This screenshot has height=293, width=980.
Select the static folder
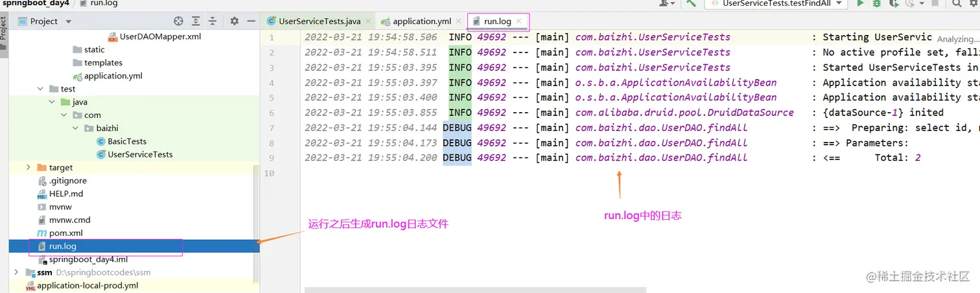click(x=88, y=49)
